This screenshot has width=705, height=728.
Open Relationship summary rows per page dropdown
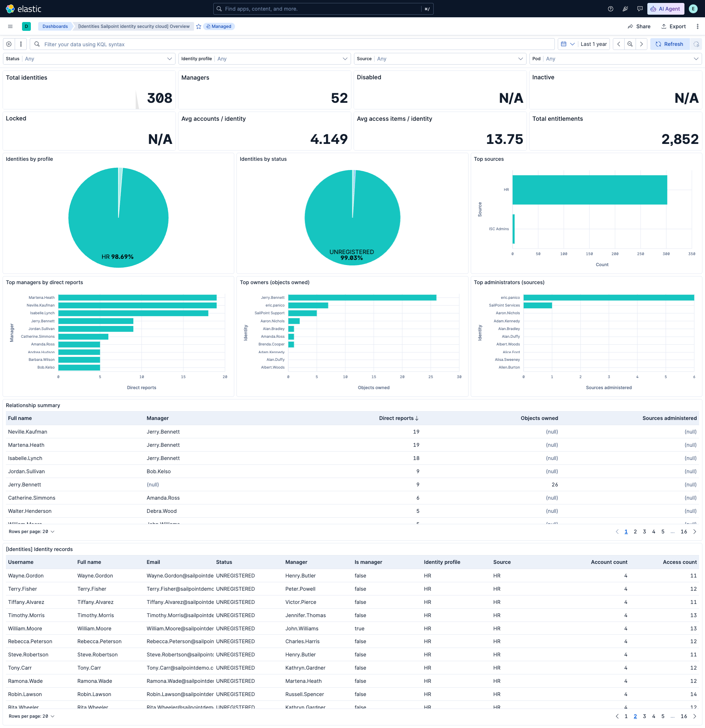click(32, 532)
